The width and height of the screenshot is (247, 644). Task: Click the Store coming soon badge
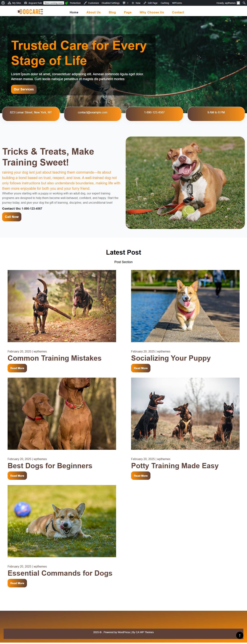click(x=54, y=3)
